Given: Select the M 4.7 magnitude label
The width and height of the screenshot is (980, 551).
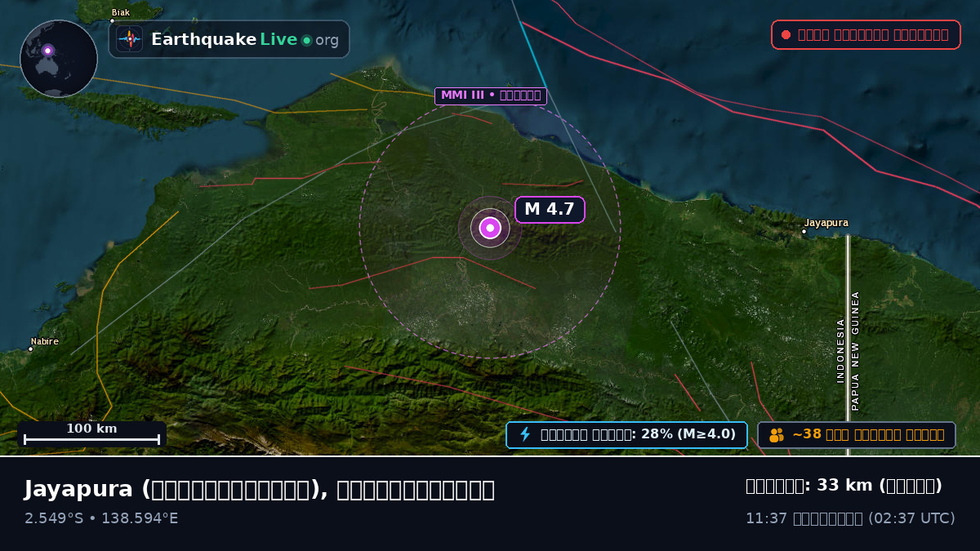Looking at the screenshot, I should (550, 209).
